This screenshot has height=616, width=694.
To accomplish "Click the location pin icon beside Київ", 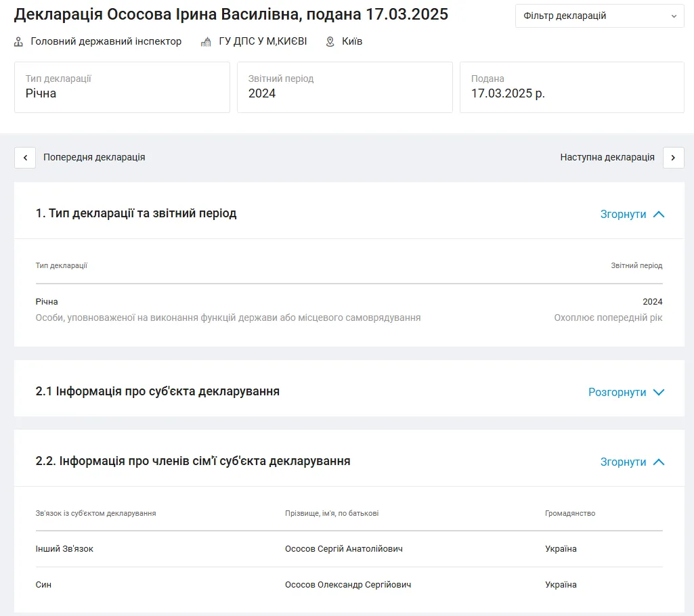I will coord(330,42).
